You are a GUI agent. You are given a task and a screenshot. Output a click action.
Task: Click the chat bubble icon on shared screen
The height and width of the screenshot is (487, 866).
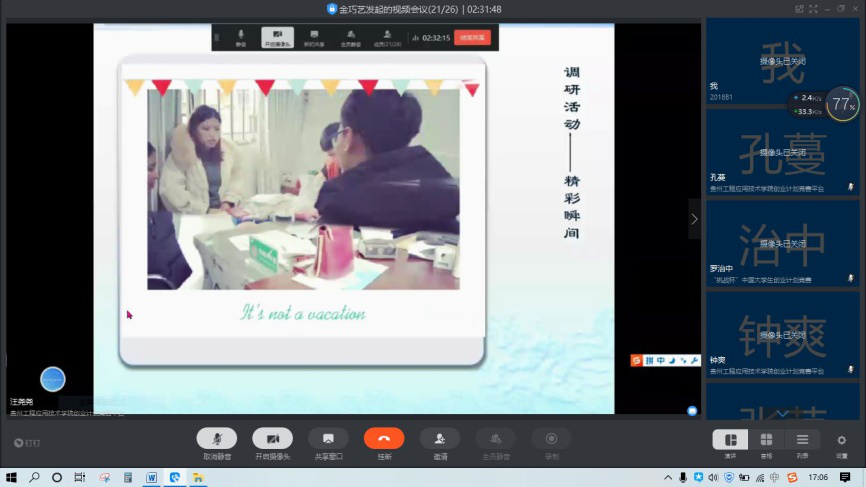pos(692,411)
